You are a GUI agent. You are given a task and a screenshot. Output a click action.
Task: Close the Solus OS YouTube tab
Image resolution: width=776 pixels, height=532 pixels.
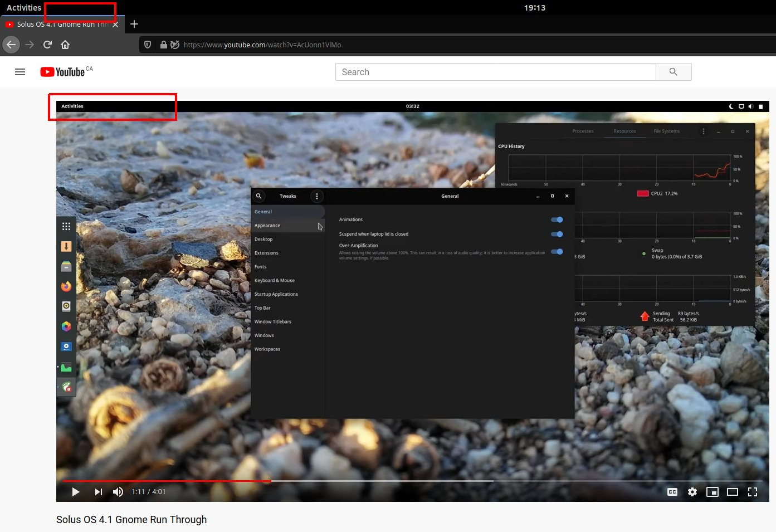pos(115,25)
